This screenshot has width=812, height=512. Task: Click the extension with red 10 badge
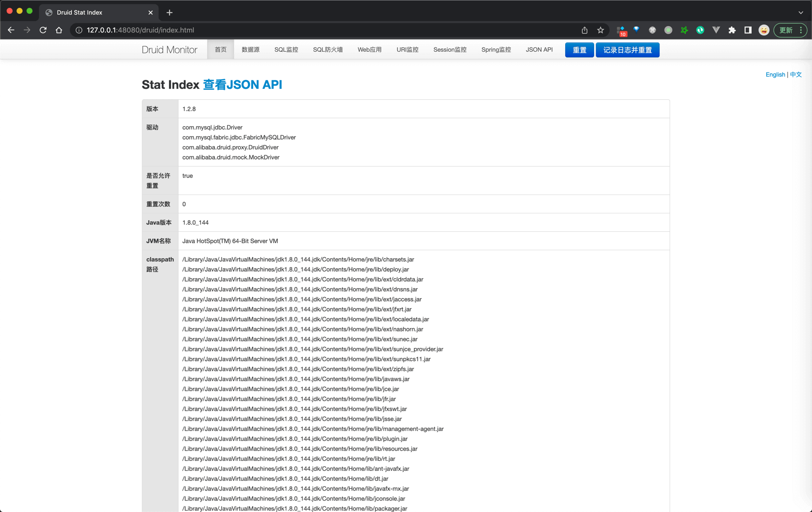[x=621, y=30]
